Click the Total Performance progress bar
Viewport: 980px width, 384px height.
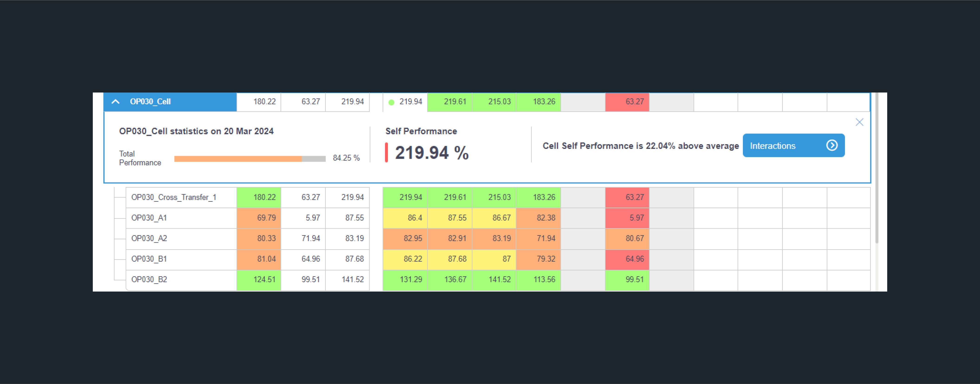(x=250, y=159)
